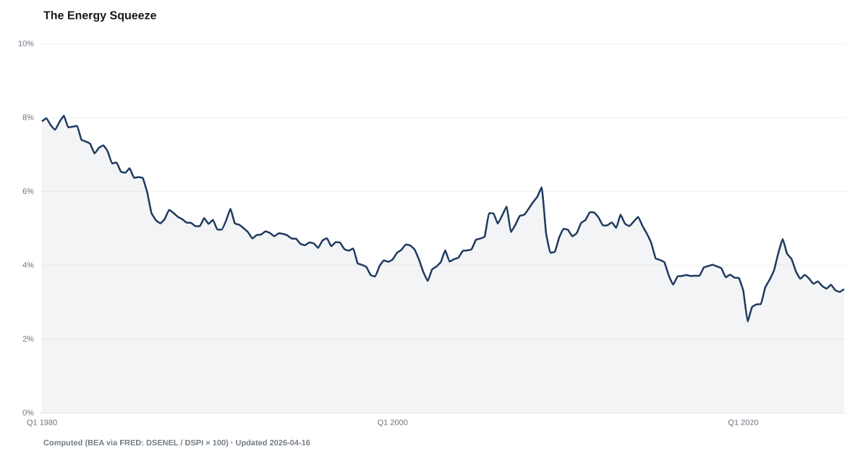This screenshot has width=868, height=456.
Task: Click the chart title The Energy Squeeze
Action: click(99, 15)
